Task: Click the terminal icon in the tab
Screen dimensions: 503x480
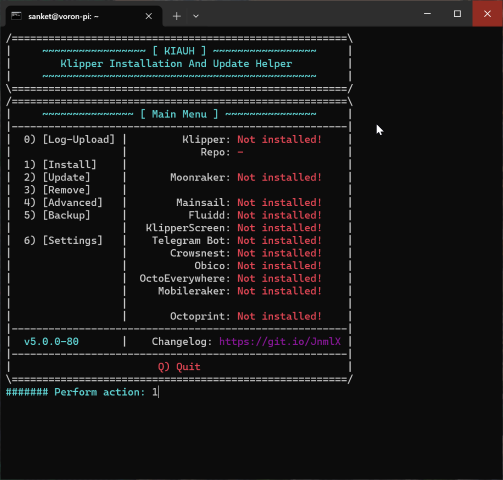Action: click(16, 16)
